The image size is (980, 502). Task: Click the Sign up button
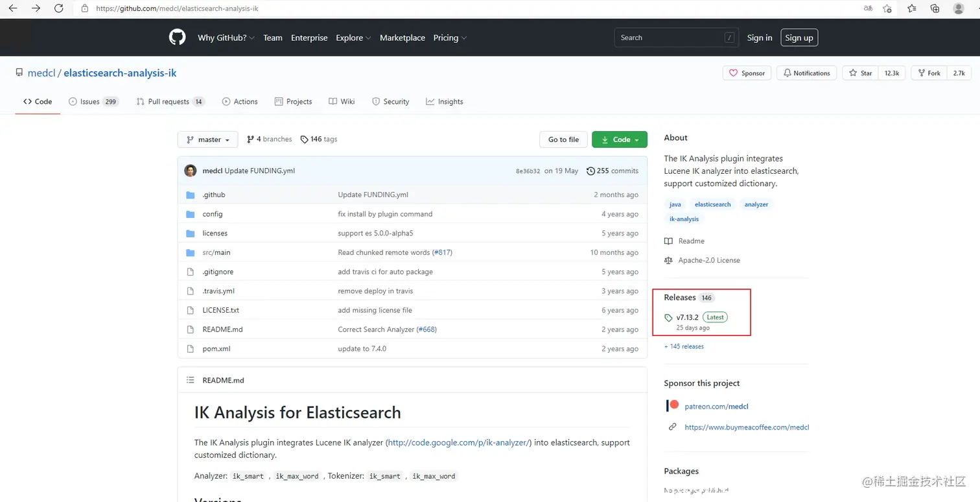799,38
